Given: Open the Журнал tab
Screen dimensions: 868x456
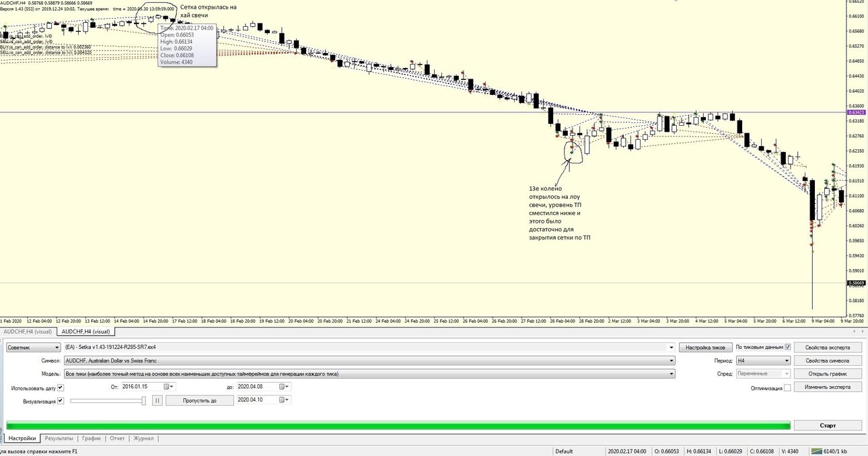Looking at the screenshot, I should (143, 439).
